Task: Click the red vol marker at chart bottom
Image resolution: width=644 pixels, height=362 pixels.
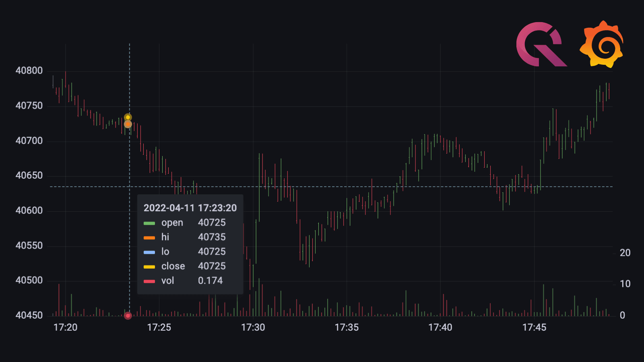Action: tap(128, 316)
